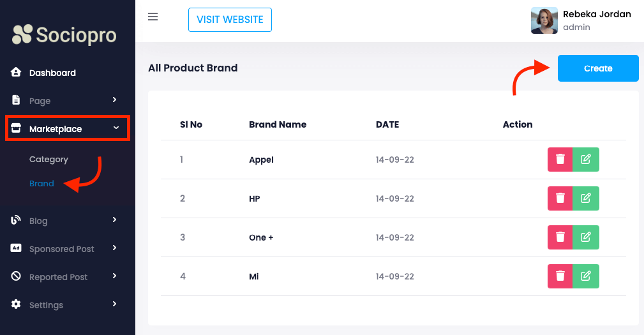Image resolution: width=644 pixels, height=335 pixels.
Task: Delete the Mi brand row
Action: point(560,276)
